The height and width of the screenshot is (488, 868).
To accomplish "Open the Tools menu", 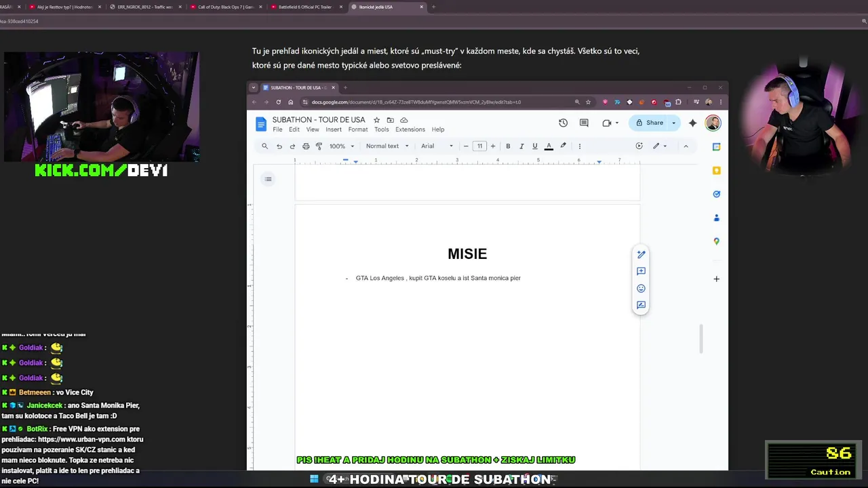I will tap(382, 129).
